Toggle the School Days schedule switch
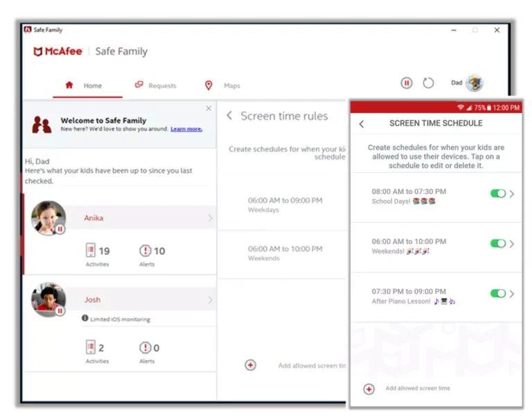The image size is (532, 418). pos(497,194)
